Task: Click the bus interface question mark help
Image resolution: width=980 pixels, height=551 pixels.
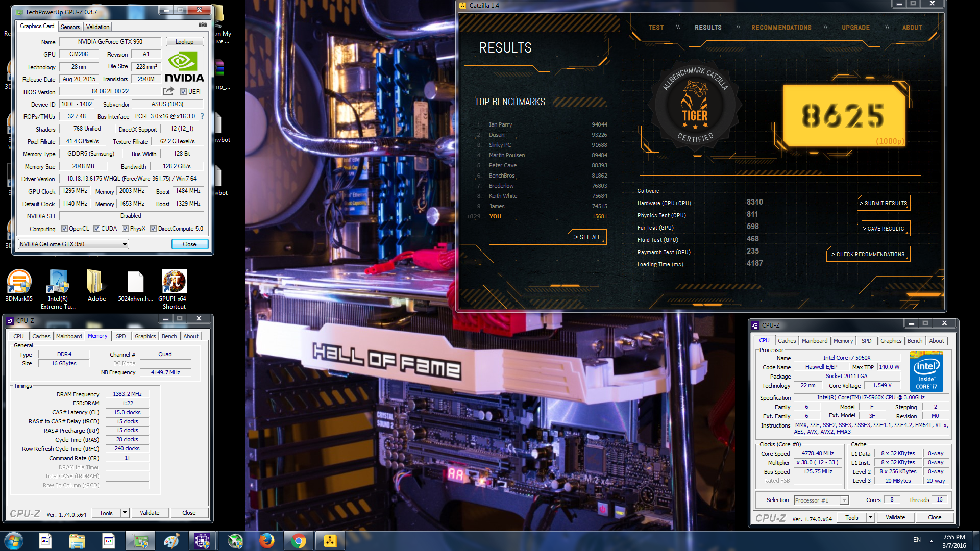Action: coord(202,116)
